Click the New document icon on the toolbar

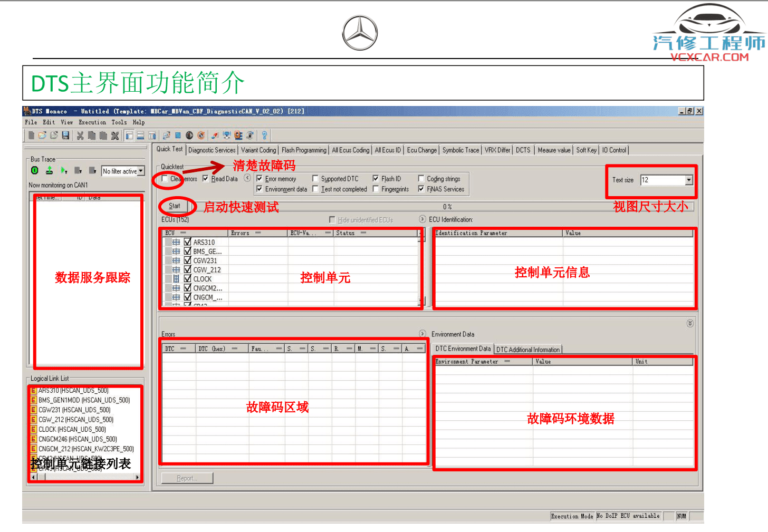[x=31, y=136]
